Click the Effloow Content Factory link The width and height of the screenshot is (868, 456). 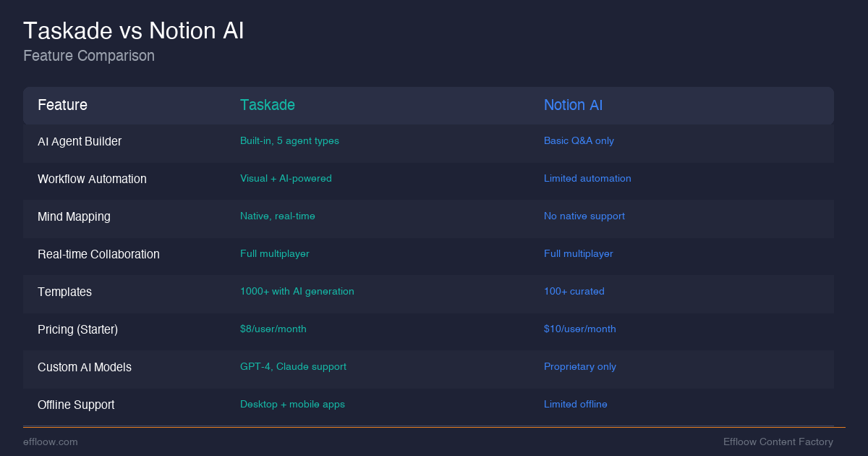(x=778, y=442)
